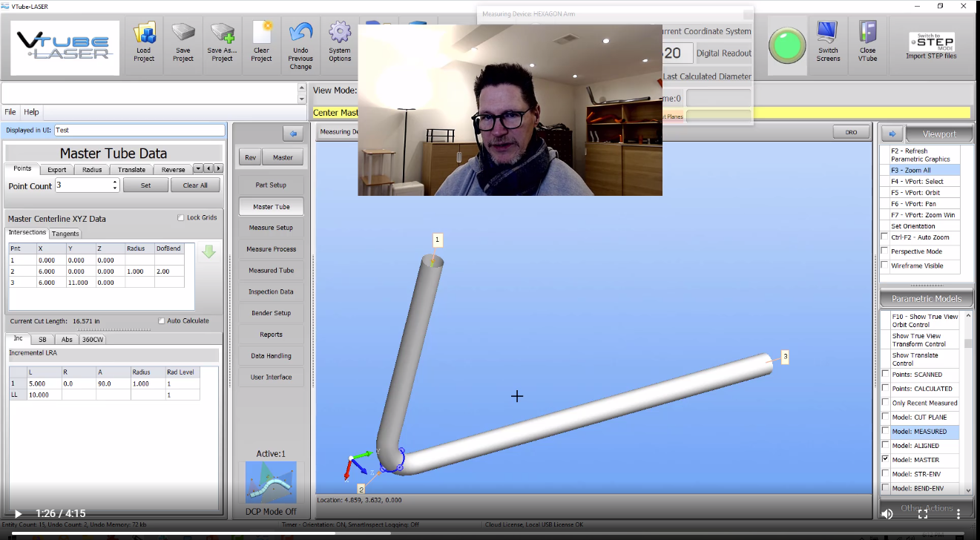Screen dimensions: 980x540
Task: Click the Save Project icon
Action: coord(183,35)
